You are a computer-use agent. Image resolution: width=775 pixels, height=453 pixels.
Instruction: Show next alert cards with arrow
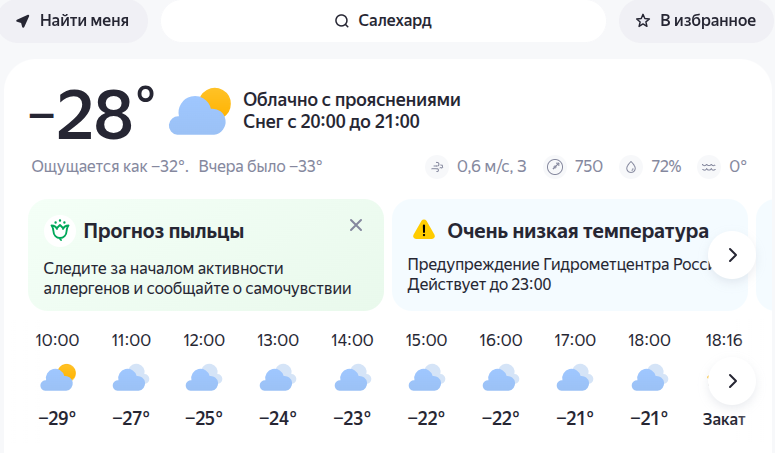(732, 255)
